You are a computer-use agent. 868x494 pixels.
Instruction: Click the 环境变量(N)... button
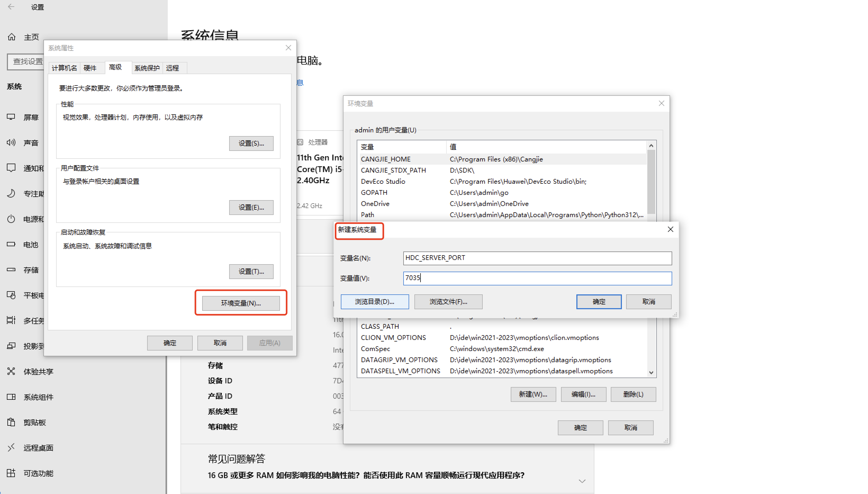(241, 303)
